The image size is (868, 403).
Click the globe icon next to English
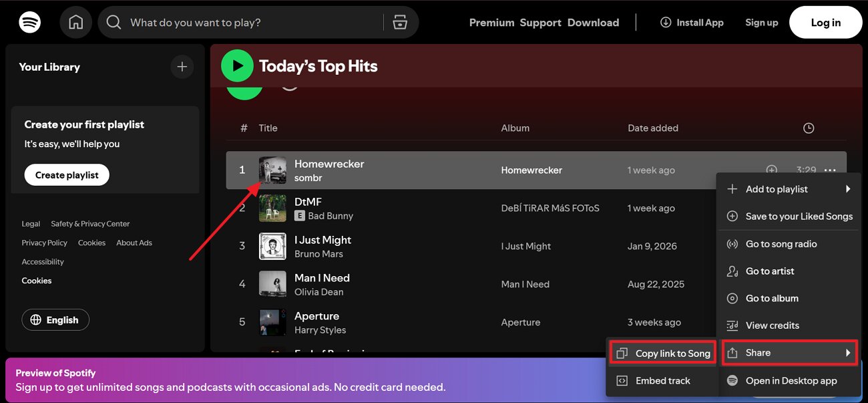pos(37,319)
